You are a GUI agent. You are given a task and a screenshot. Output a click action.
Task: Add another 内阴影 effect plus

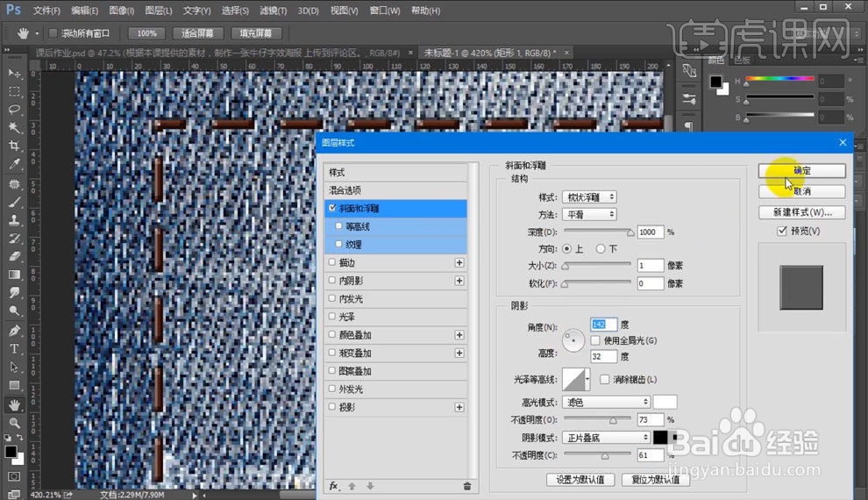459,281
